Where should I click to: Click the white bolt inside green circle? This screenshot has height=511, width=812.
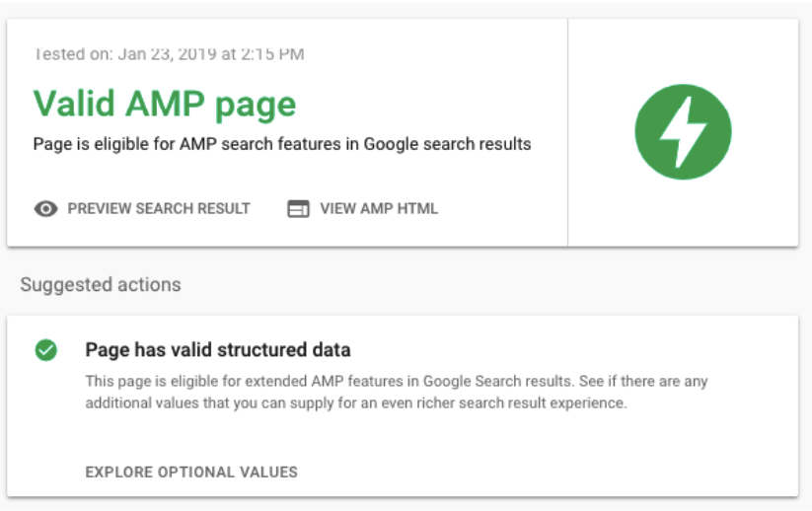click(x=683, y=132)
